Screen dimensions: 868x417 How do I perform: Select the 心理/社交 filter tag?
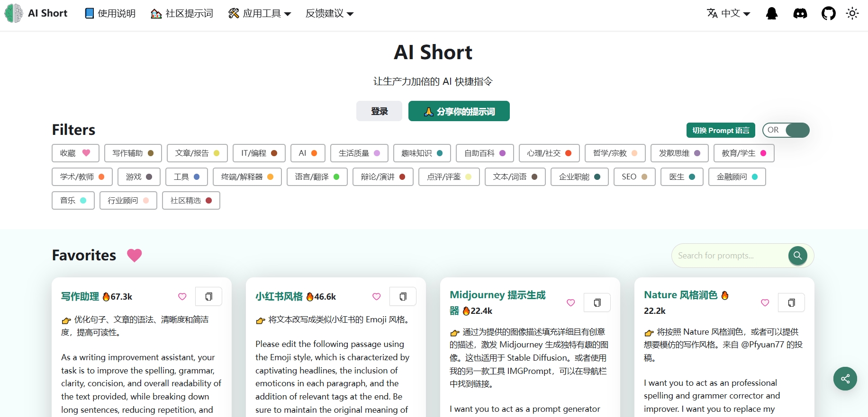pyautogui.click(x=549, y=153)
